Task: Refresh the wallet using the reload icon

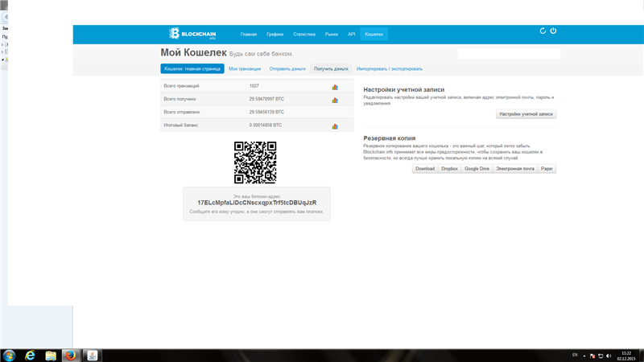Action: (x=543, y=31)
